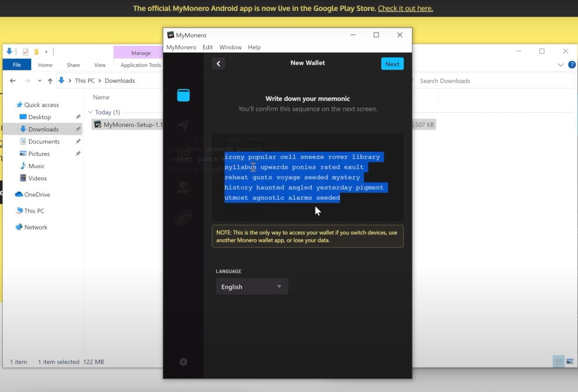Screen dimensions: 578x392
Task: Close the MyMonero window
Action: 399,35
